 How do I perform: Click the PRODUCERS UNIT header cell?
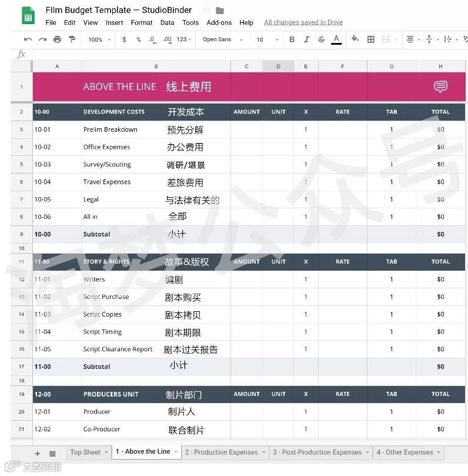(156, 394)
